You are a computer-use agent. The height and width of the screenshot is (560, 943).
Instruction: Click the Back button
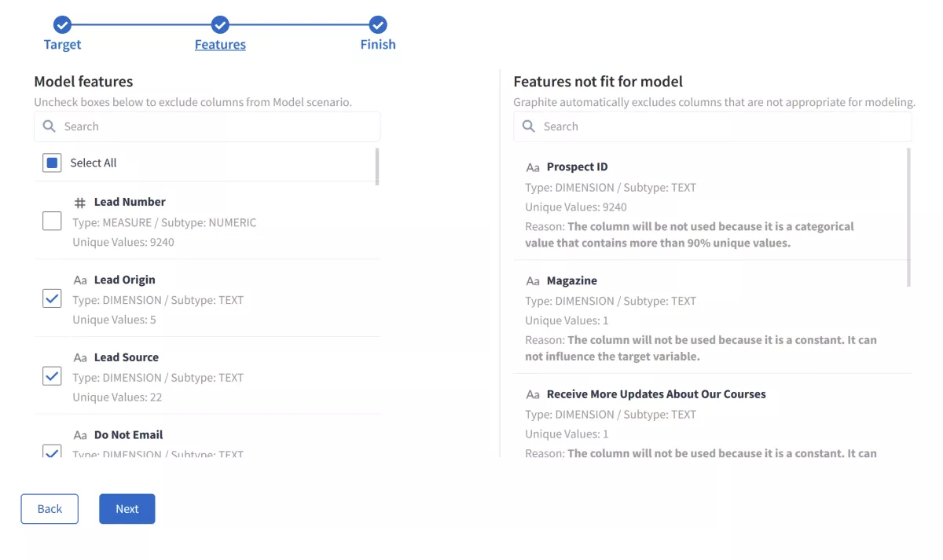coord(49,508)
